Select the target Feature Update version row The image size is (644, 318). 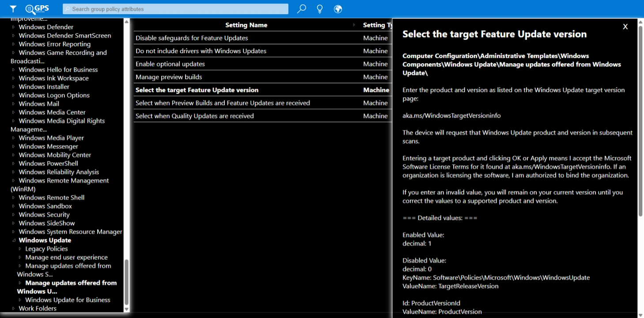pyautogui.click(x=263, y=90)
